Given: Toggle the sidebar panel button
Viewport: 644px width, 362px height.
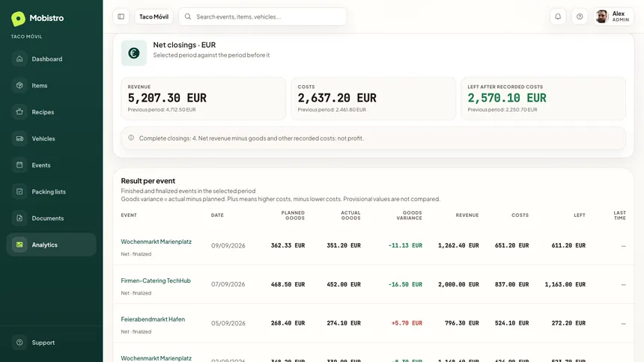Looking at the screenshot, I should pyautogui.click(x=121, y=16).
